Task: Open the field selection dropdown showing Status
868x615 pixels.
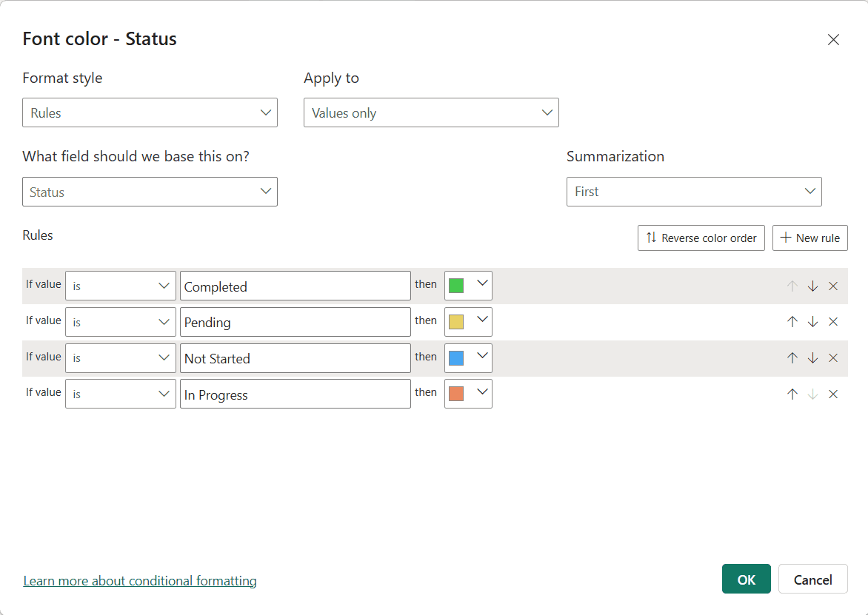Action: (150, 192)
